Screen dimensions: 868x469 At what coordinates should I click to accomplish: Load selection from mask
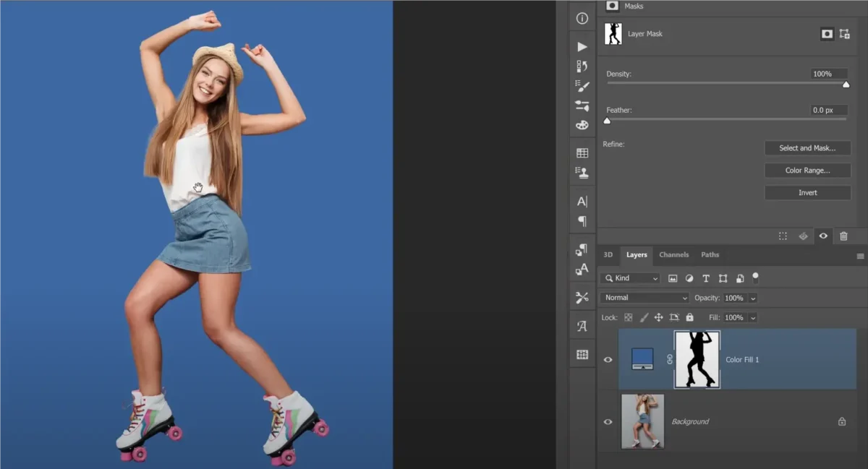coord(783,236)
